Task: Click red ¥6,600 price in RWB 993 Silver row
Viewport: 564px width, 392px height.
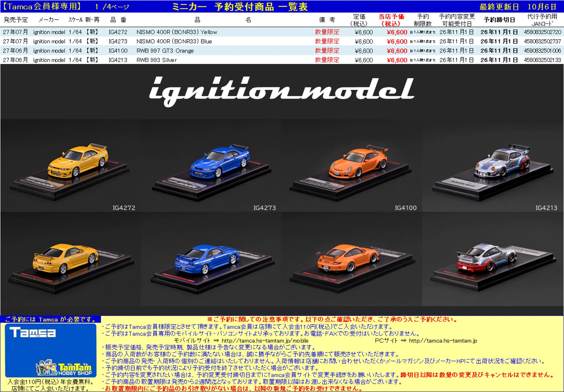Action: [397, 60]
